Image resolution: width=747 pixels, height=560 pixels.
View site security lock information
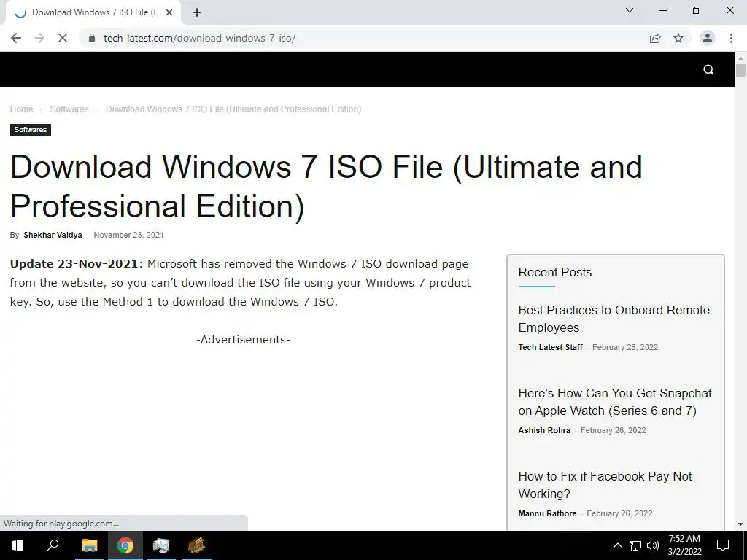(92, 38)
